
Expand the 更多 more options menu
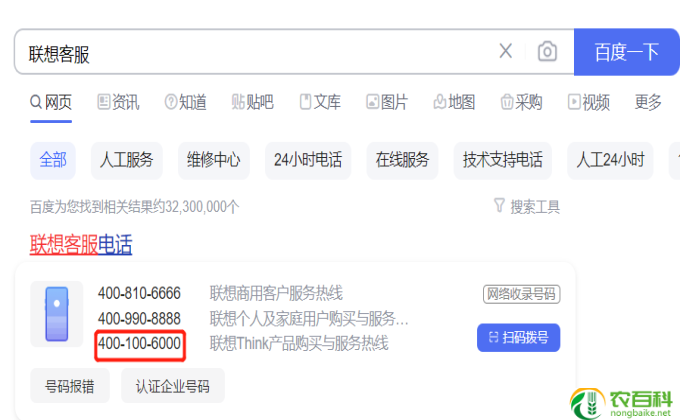tap(648, 102)
